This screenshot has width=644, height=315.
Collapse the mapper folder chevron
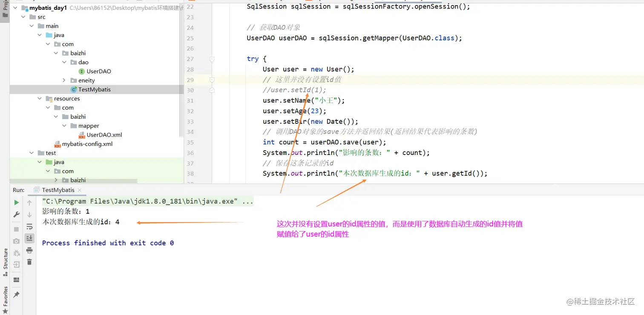(x=64, y=126)
